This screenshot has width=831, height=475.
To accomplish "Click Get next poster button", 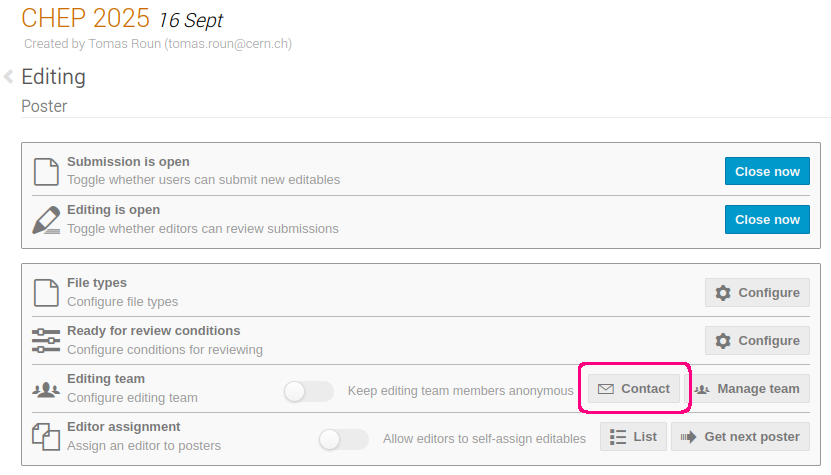I will click(x=740, y=437).
